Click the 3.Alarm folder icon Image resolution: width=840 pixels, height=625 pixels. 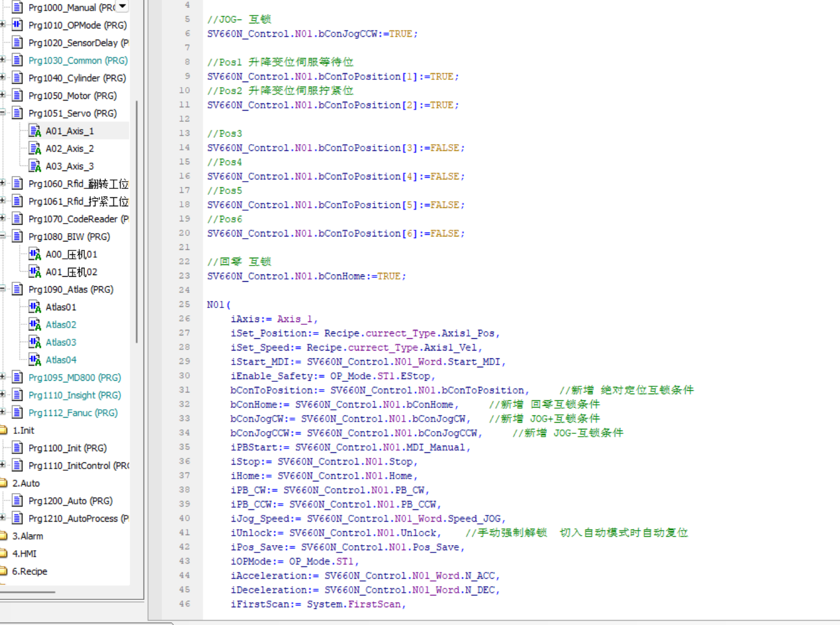click(3, 536)
